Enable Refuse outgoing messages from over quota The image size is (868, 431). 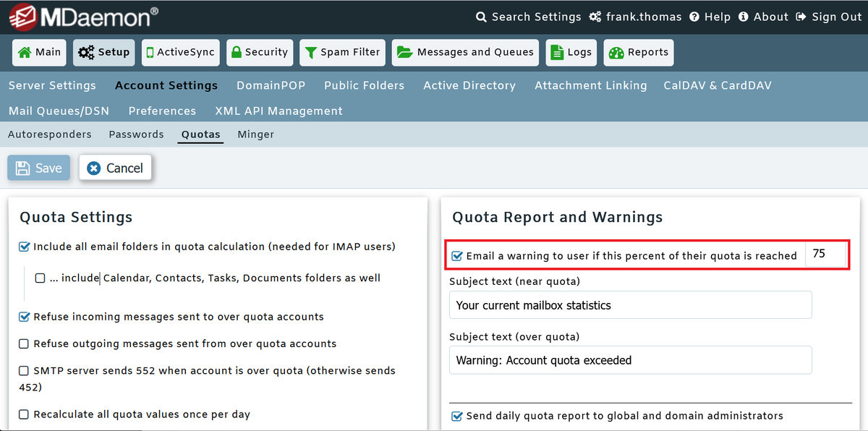coord(24,343)
